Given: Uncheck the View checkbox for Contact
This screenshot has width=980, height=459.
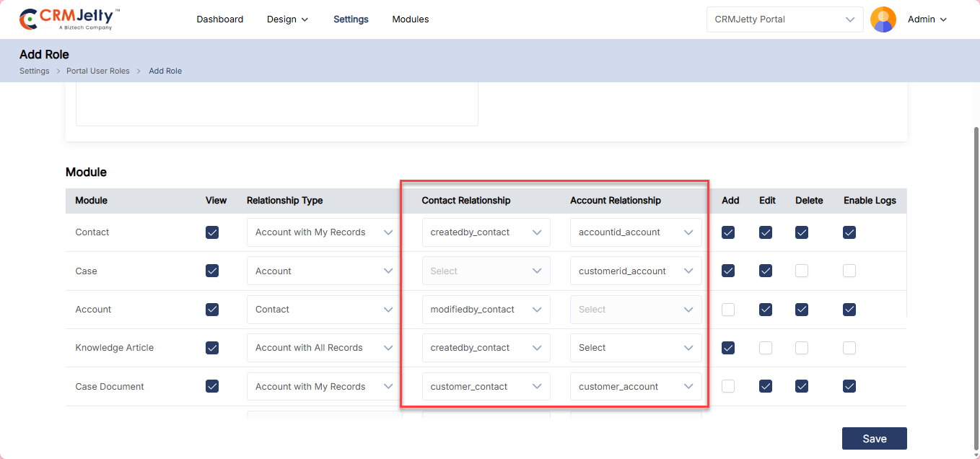Looking at the screenshot, I should (212, 232).
